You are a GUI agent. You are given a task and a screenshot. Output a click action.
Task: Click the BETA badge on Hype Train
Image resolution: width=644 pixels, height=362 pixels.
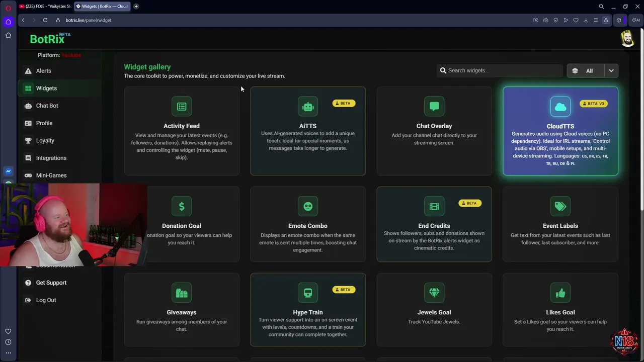(344, 290)
